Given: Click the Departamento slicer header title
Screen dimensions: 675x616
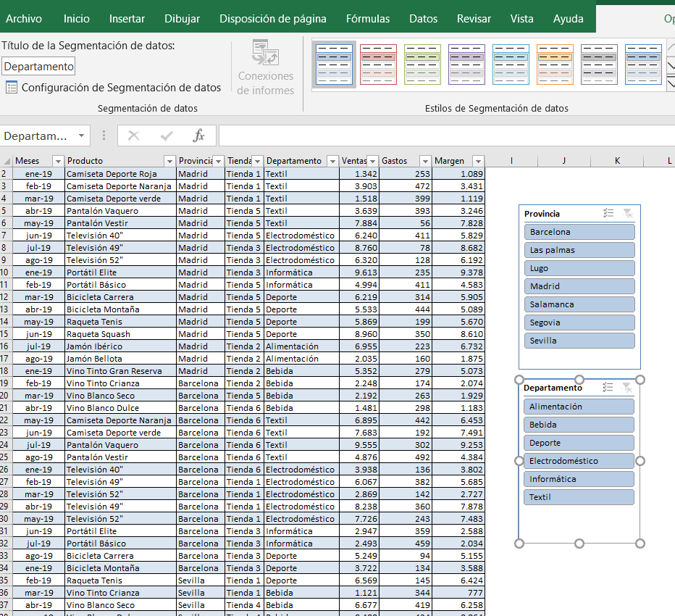Looking at the screenshot, I should (x=553, y=388).
